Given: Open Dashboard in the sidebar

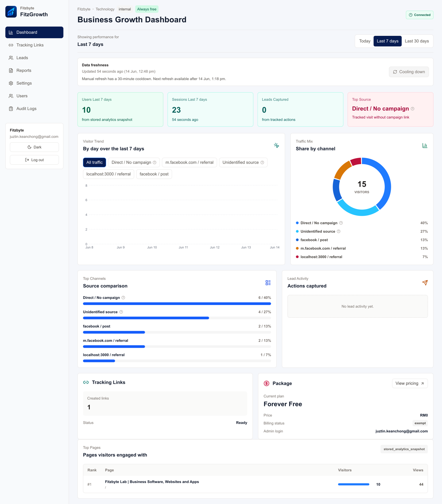Looking at the screenshot, I should click(34, 32).
